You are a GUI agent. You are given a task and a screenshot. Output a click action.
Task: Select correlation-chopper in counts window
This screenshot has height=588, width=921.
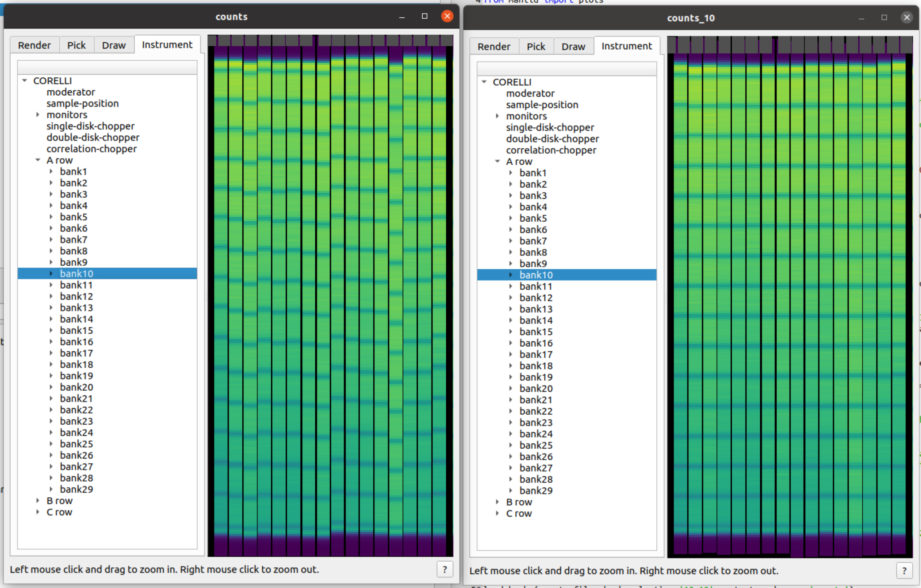coord(91,149)
